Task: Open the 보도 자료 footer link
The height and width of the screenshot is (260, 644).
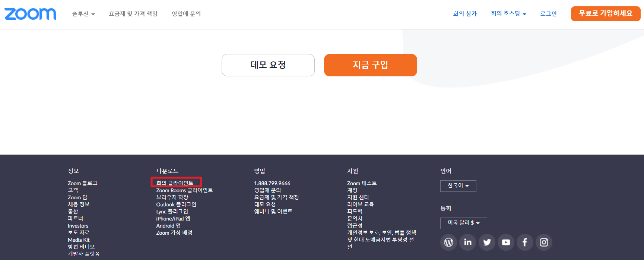Action: 79,232
